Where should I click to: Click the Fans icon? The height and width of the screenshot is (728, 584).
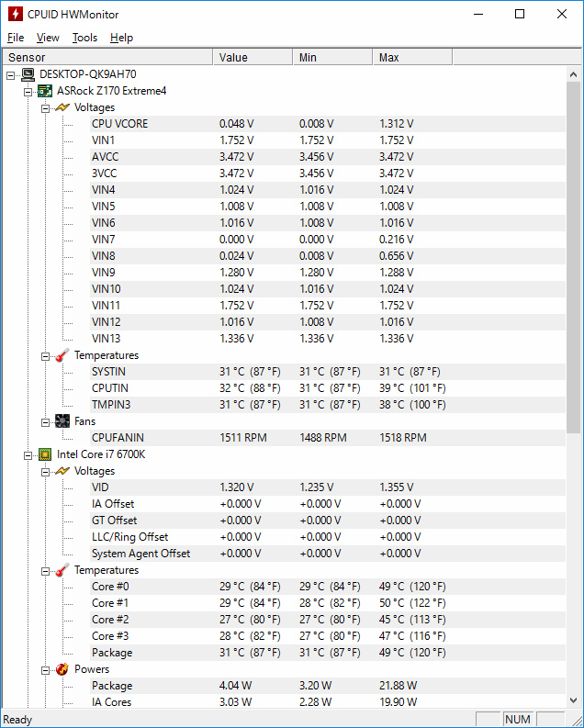[x=62, y=421]
